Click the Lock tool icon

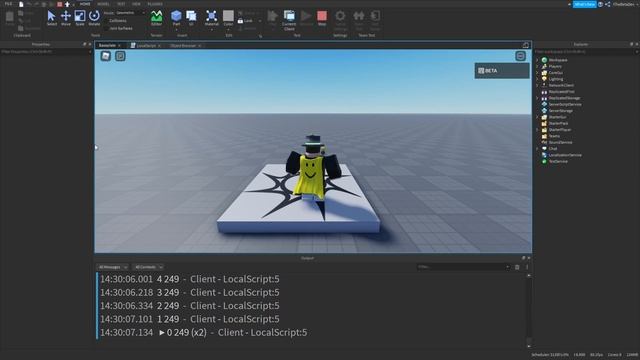click(x=240, y=21)
